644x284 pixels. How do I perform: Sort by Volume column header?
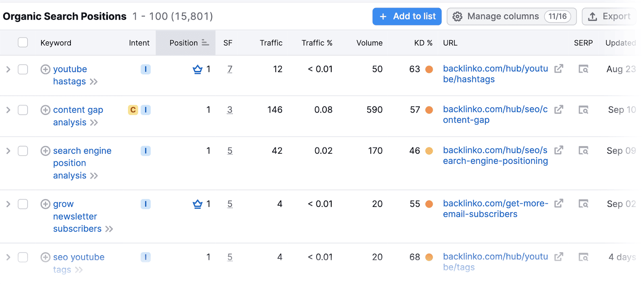369,43
